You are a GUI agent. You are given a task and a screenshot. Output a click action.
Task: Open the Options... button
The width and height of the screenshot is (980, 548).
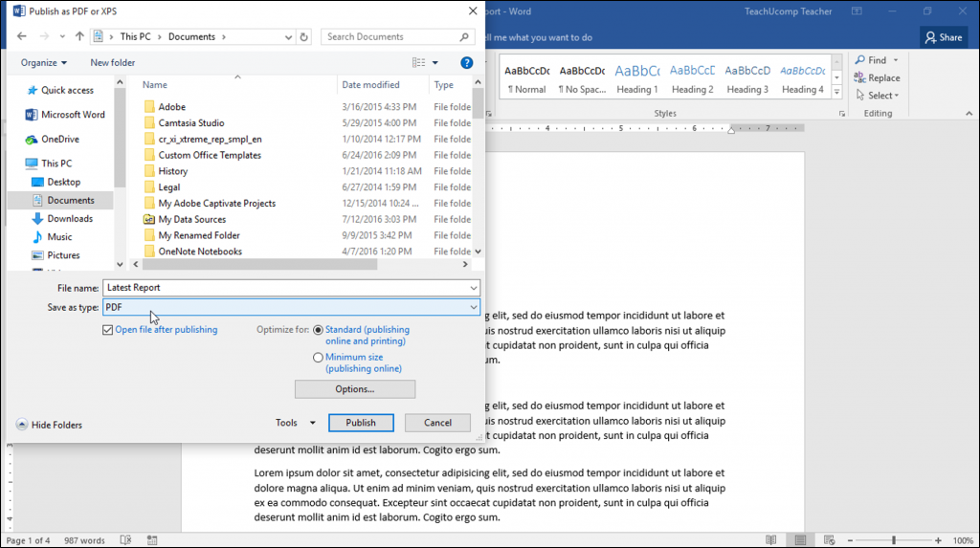click(354, 389)
